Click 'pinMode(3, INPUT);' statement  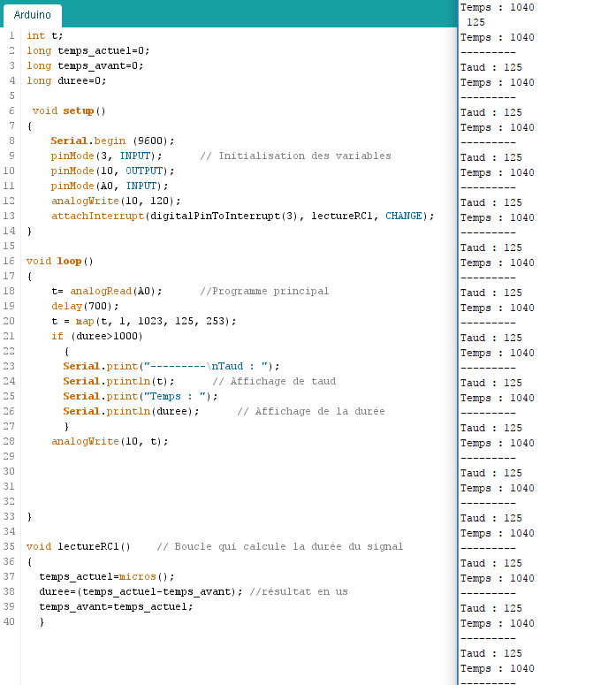click(x=106, y=156)
